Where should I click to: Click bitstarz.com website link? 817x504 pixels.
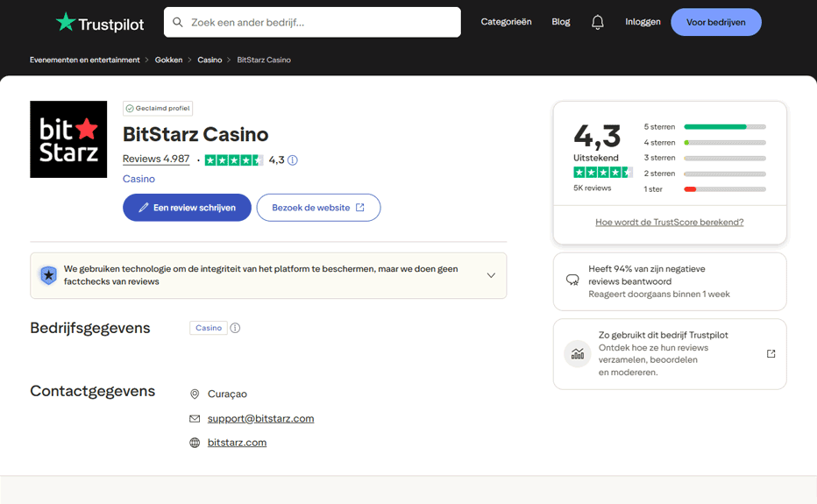click(237, 443)
